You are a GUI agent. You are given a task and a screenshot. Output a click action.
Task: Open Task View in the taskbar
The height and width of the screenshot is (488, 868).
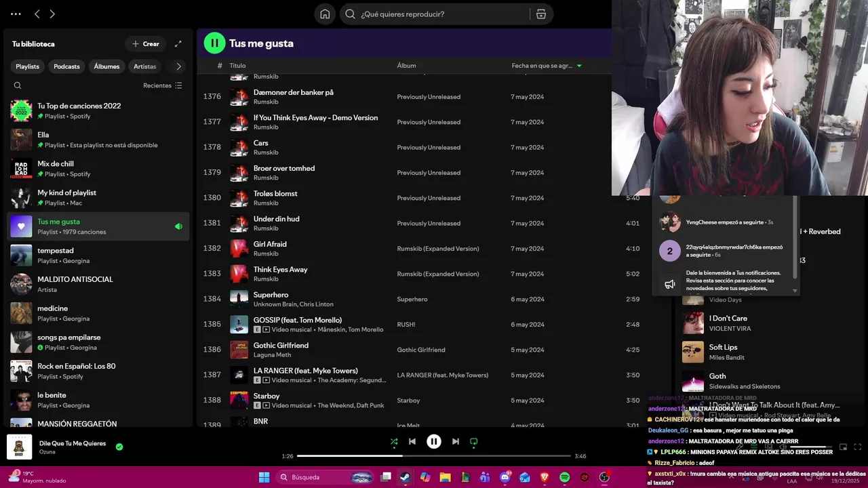tap(386, 477)
